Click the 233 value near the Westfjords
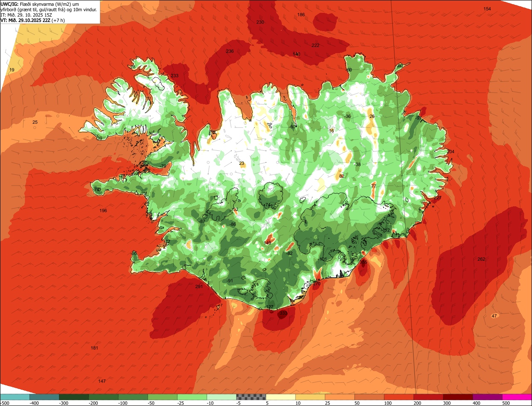Image resolution: width=532 pixels, height=406 pixels. click(x=175, y=76)
